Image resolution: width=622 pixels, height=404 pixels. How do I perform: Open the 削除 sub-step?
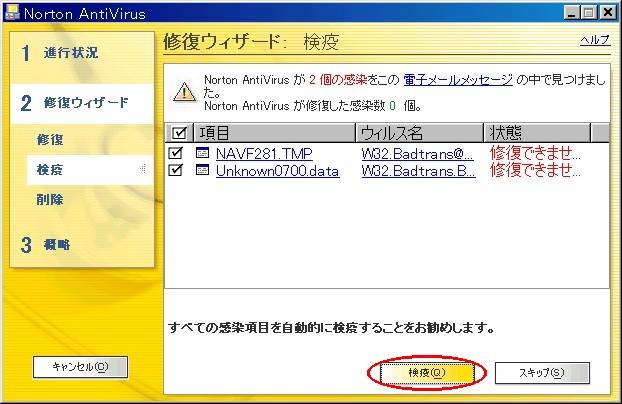[50, 199]
